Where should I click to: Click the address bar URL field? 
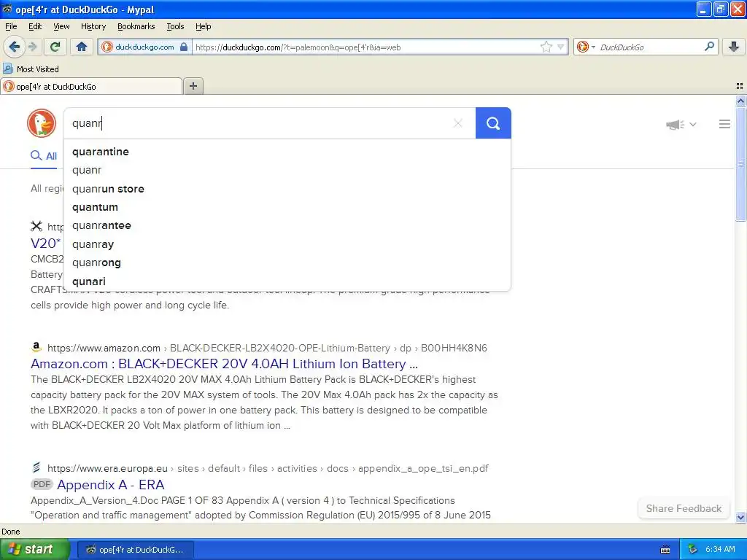click(366, 47)
